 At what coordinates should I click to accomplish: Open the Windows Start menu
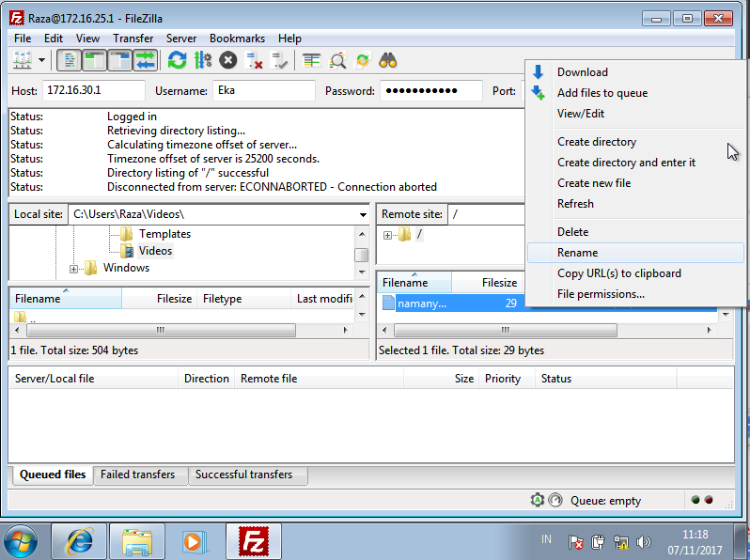click(21, 542)
